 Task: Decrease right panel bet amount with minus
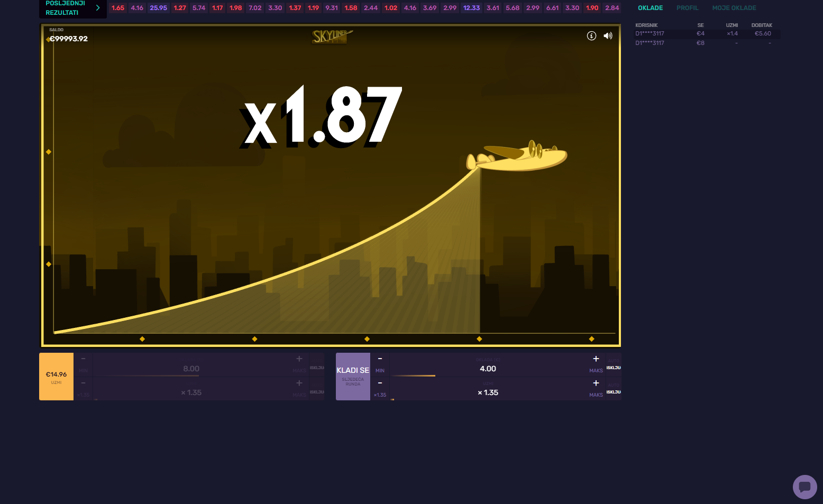point(380,359)
